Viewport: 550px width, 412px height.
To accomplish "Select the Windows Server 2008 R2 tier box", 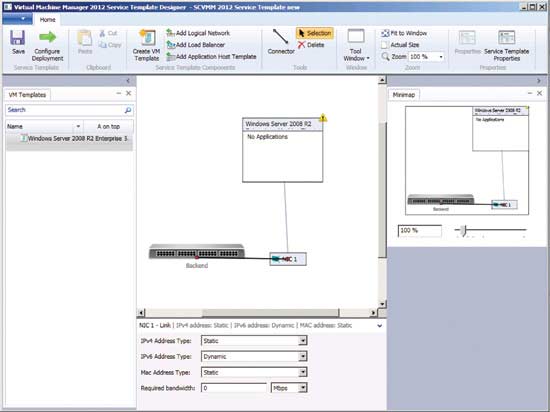I will (282, 150).
